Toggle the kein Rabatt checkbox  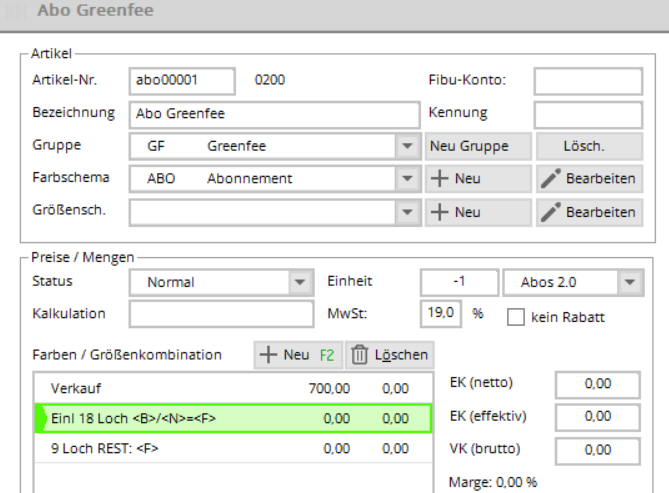(x=515, y=318)
